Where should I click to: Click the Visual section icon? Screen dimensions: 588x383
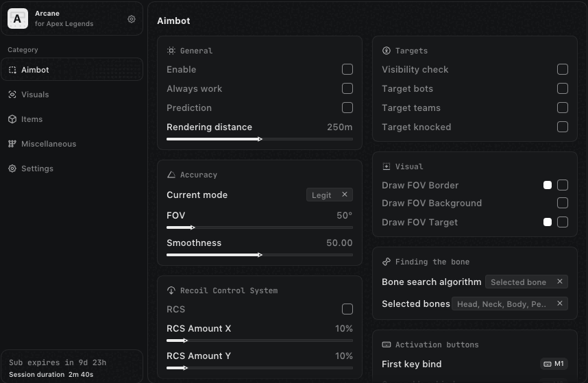387,166
